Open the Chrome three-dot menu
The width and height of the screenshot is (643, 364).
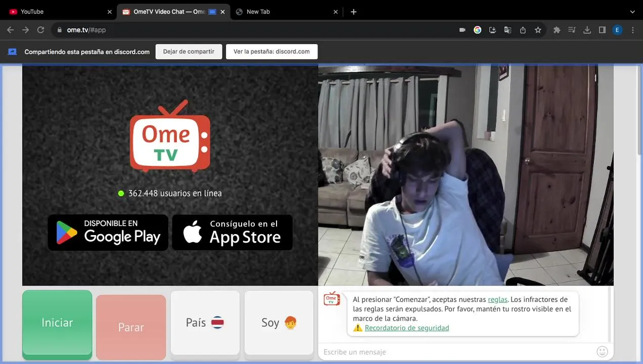632,30
